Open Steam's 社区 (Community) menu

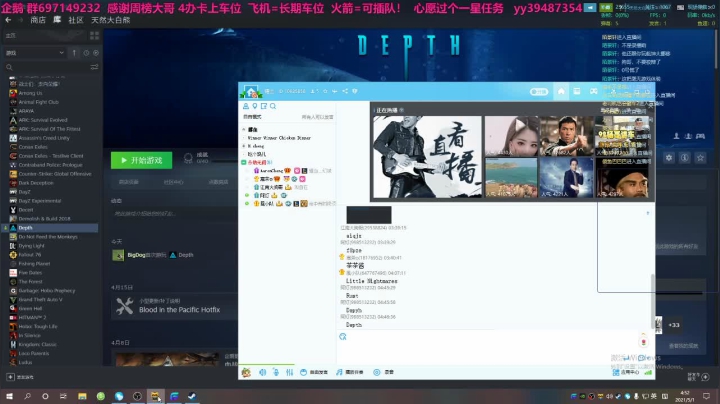(x=76, y=20)
